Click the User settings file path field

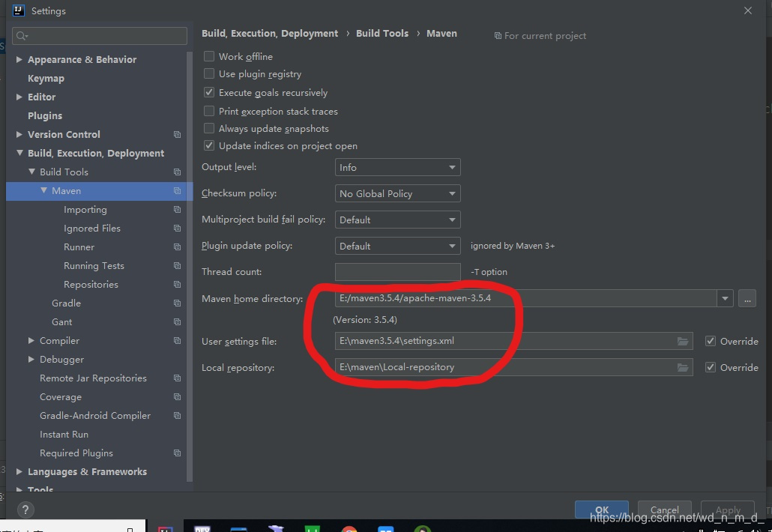(513, 341)
